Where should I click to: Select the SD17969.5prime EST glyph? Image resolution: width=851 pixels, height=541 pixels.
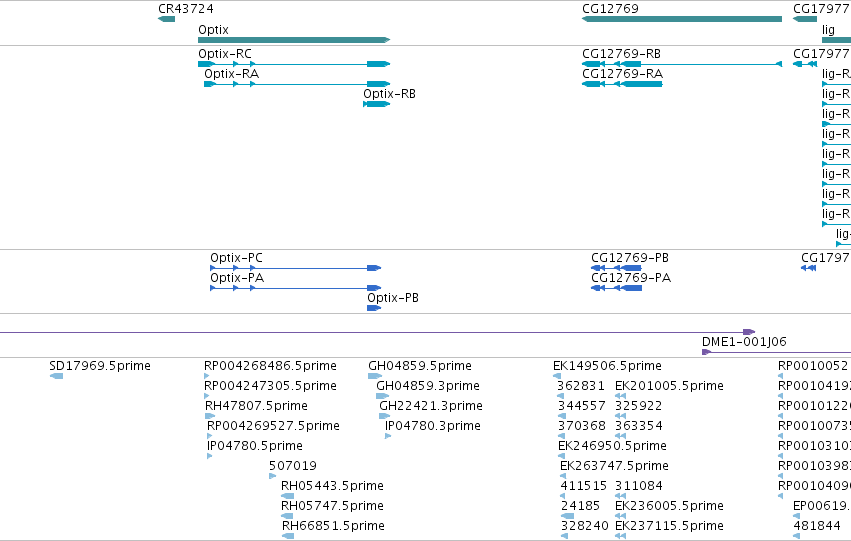(x=56, y=376)
